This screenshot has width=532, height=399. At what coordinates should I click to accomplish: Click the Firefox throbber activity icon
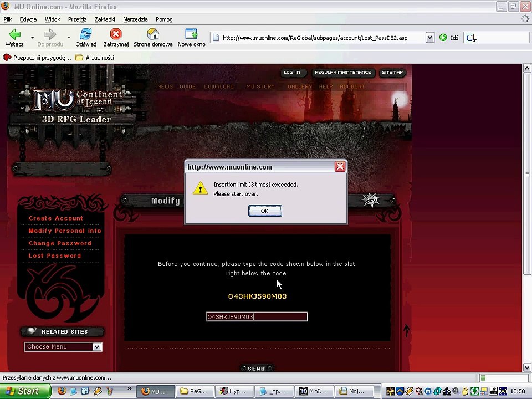click(x=525, y=18)
